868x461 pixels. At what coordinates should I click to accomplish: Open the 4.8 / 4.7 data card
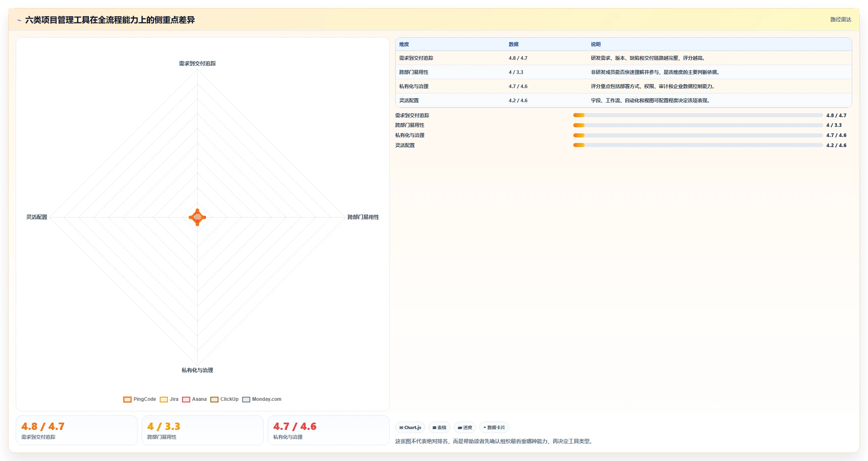(77, 430)
